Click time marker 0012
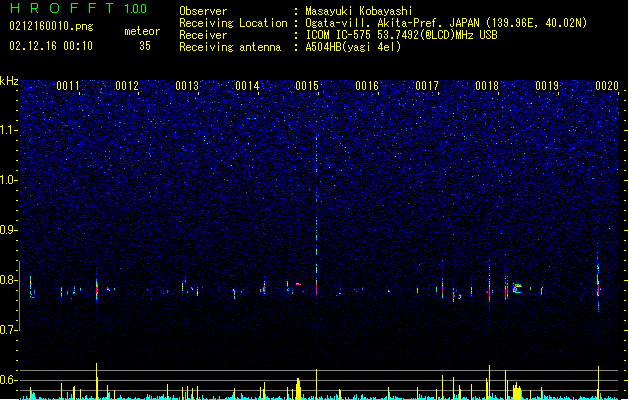Image resolution: width=629 pixels, height=400 pixels. point(127,86)
